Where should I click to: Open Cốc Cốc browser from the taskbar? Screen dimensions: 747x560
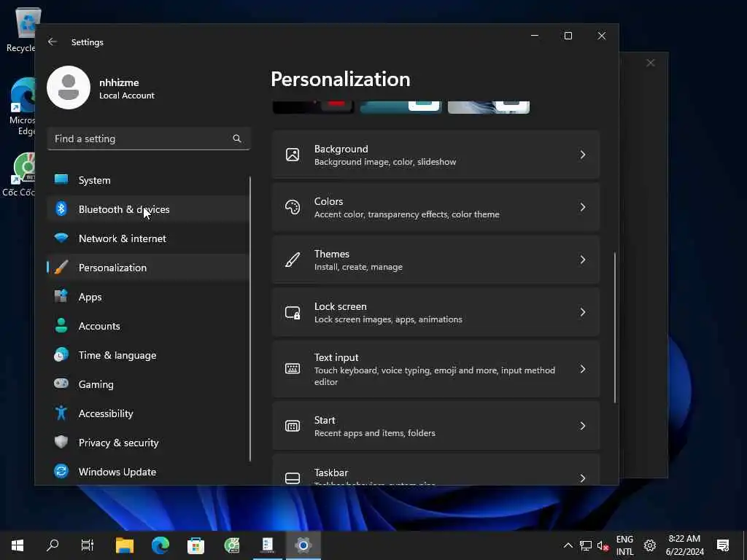[231, 545]
